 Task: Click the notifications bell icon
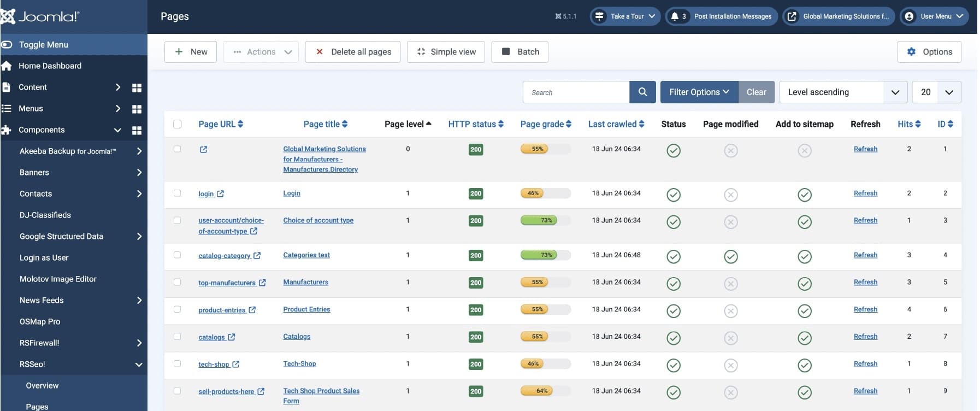click(675, 16)
